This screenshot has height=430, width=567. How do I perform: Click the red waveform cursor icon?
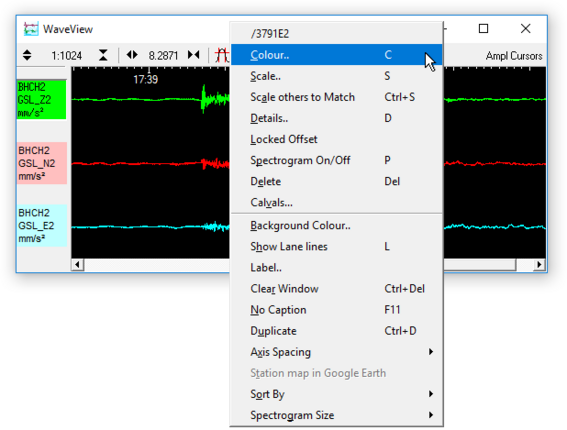pos(222,55)
